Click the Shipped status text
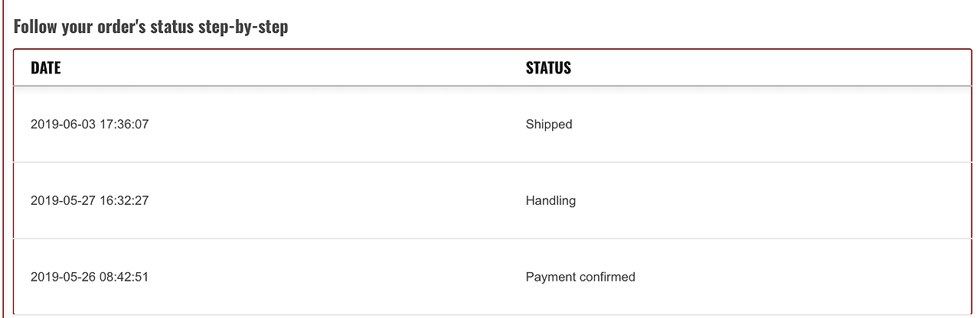The height and width of the screenshot is (318, 980). click(548, 124)
